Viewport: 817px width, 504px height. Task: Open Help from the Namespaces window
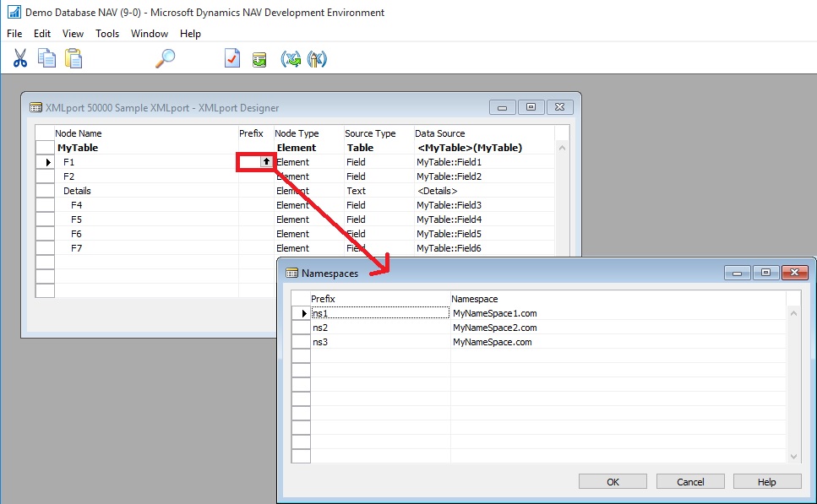coord(766,481)
